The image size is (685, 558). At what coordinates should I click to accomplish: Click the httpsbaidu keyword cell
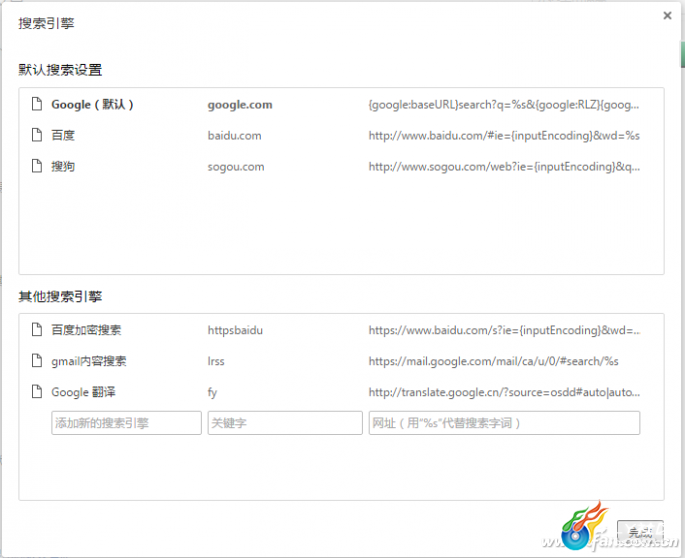pyautogui.click(x=235, y=330)
